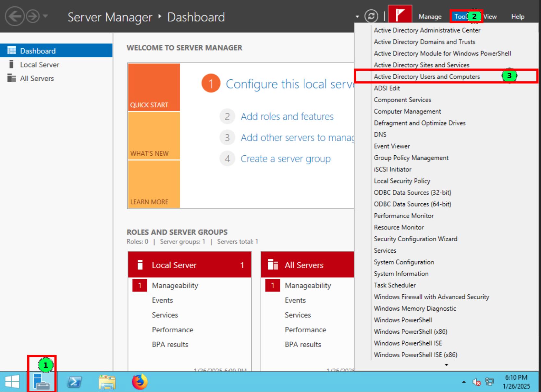541x392 pixels.
Task: Click Services in Local Server tile
Action: 165,315
